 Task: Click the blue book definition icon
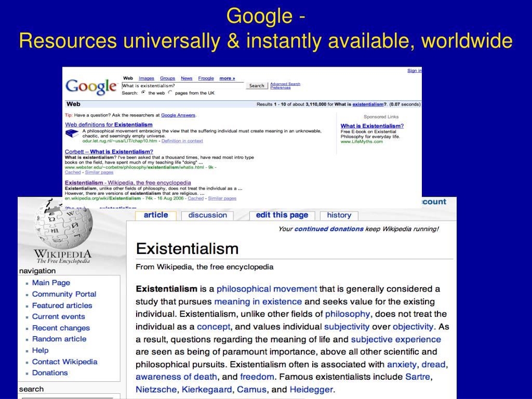72,134
